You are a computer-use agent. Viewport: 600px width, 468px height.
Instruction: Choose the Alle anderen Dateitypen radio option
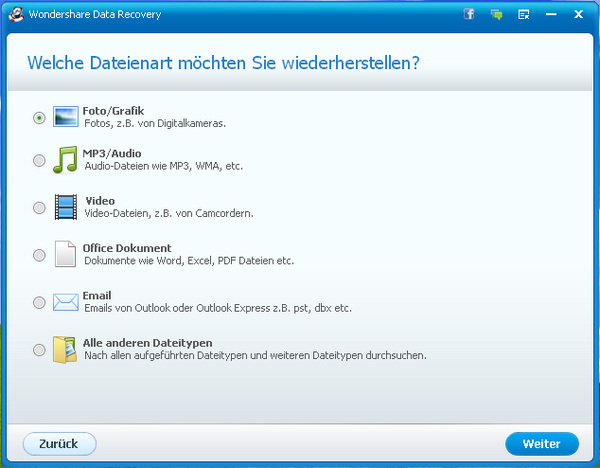(x=39, y=350)
